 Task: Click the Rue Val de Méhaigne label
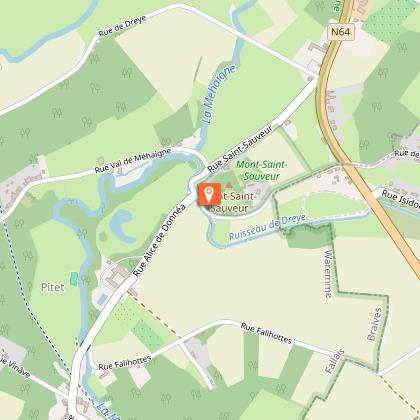[x=133, y=161]
